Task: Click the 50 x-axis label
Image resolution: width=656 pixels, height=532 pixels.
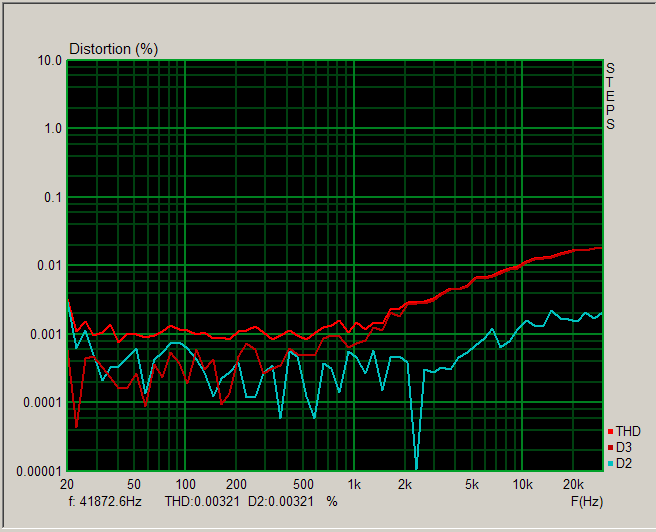Action: [134, 484]
